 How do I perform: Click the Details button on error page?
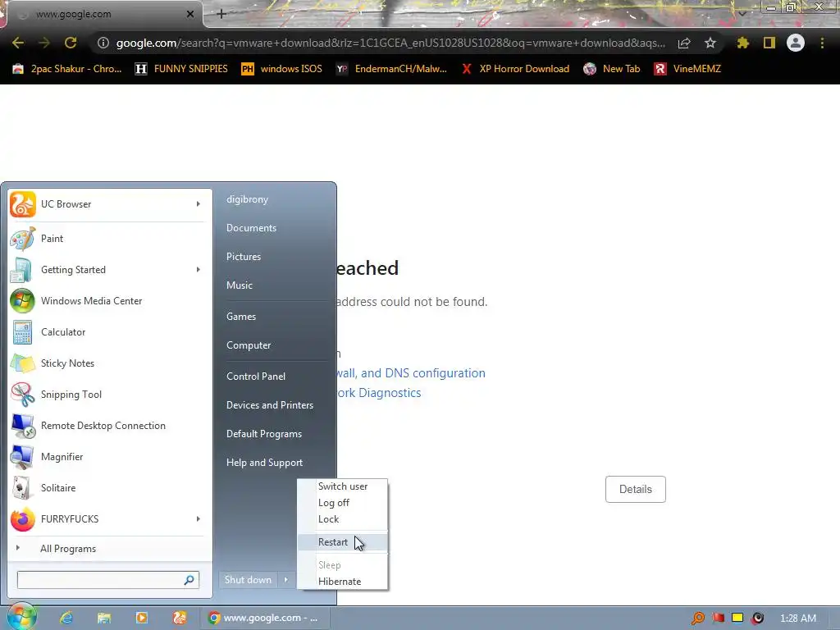coord(636,489)
